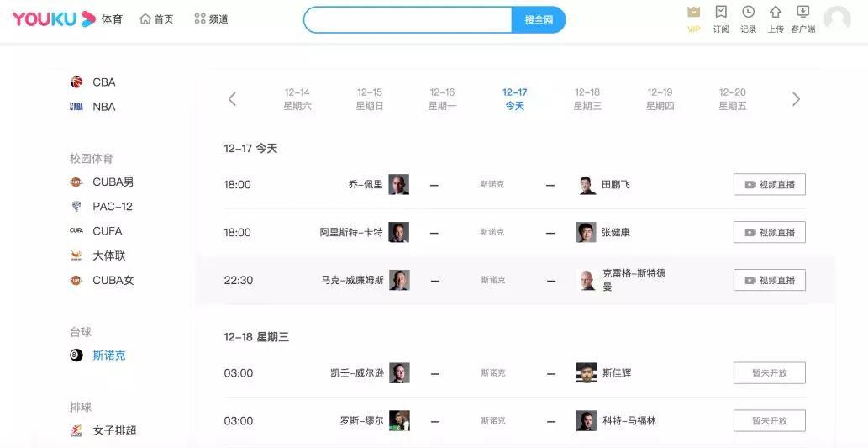Watch 视频直播 for 乔-佩里 match
868x448 pixels.
pyautogui.click(x=770, y=184)
